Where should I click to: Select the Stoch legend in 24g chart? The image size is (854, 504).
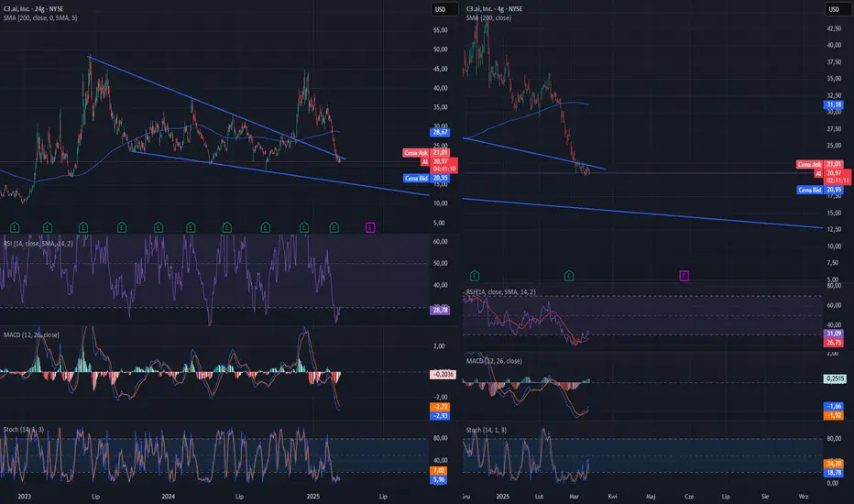click(24, 430)
